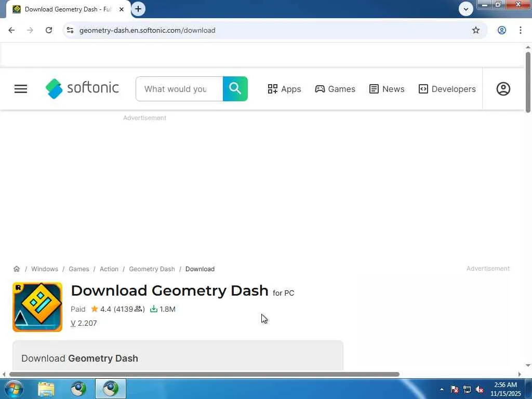View site information icon in address bar
Screen dimensions: 532x399
[x=70, y=30]
